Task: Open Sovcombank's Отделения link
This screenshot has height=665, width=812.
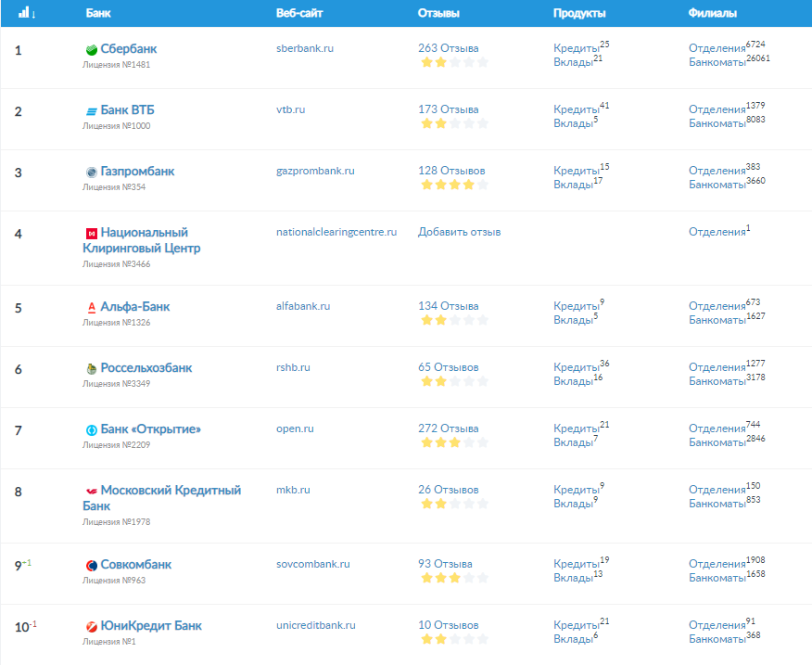Action: click(717, 564)
